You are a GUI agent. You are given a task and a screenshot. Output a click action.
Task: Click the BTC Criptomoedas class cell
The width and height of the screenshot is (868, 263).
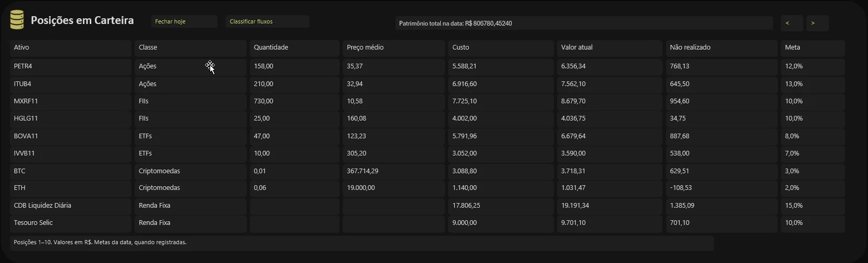point(190,171)
